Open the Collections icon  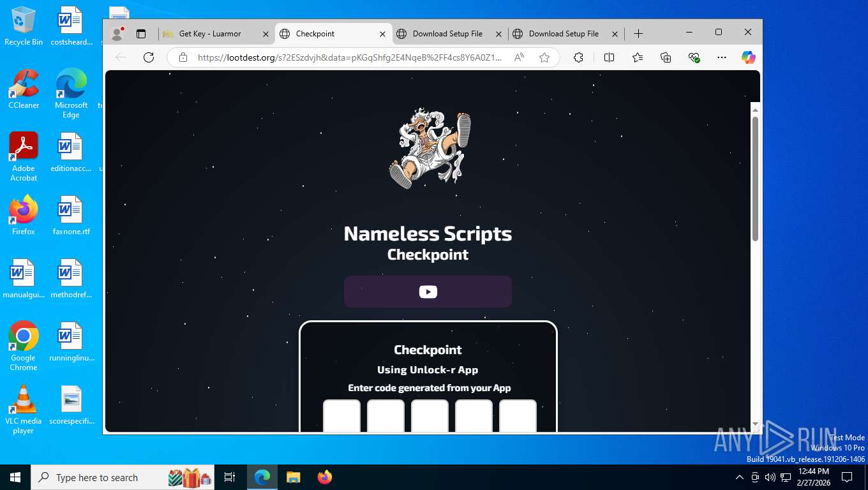coord(666,57)
